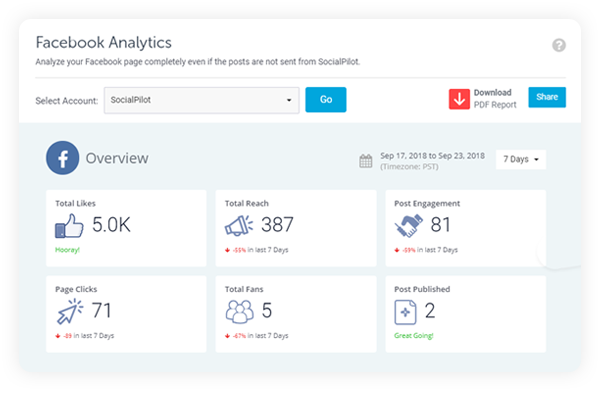Image resolution: width=600 pixels, height=416 pixels.
Task: Click the handshake Post Engagement icon
Action: 409,225
